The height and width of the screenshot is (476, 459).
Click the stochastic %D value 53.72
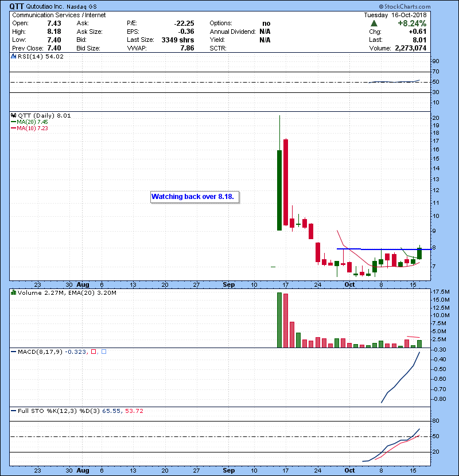click(x=134, y=411)
